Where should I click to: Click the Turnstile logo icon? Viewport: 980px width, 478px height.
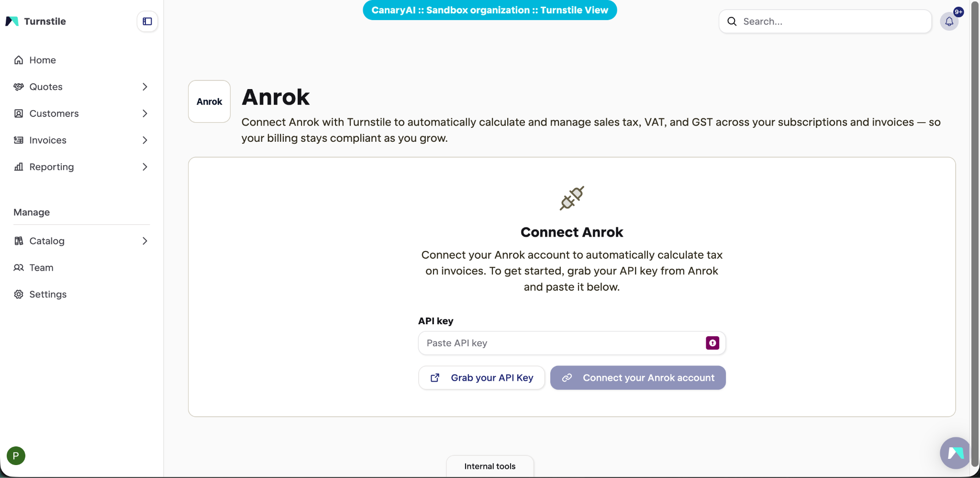tap(12, 22)
